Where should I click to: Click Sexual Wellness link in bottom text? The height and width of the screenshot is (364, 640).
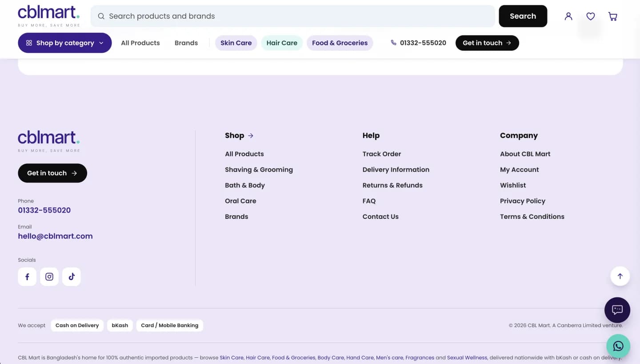[467, 357]
